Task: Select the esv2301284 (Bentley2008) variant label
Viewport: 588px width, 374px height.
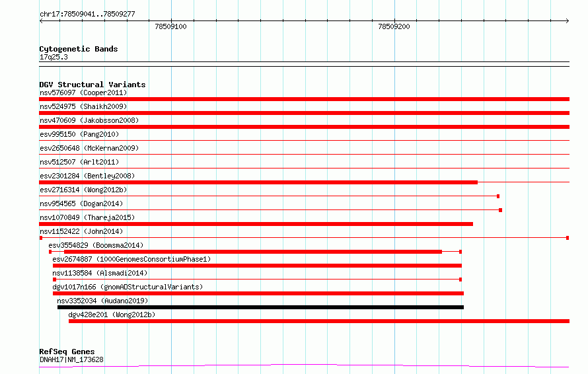Action: [87, 176]
